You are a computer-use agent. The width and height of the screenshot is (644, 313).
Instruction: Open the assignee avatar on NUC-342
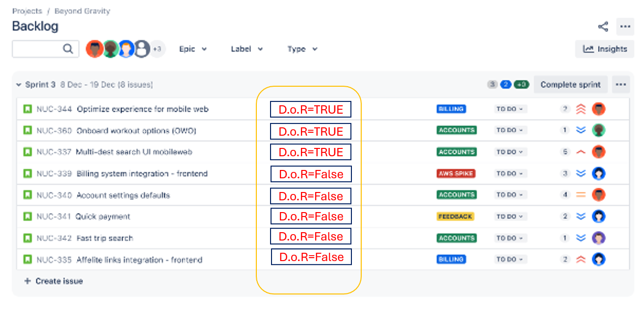[x=598, y=238]
